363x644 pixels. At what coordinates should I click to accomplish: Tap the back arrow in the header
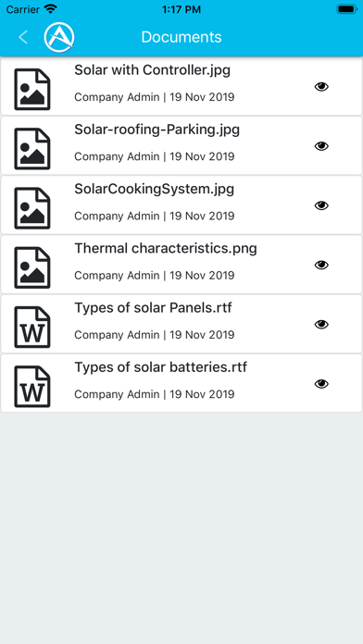click(x=23, y=37)
